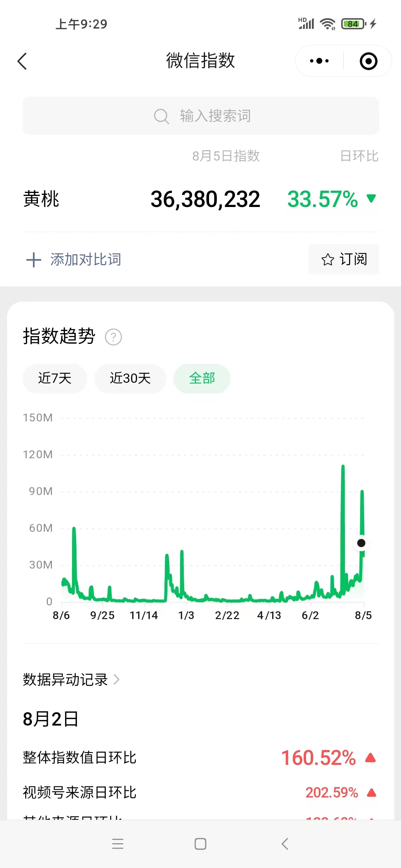Tap the Android recent apps menu icon
Viewport: 401px width, 868px height.
(118, 844)
